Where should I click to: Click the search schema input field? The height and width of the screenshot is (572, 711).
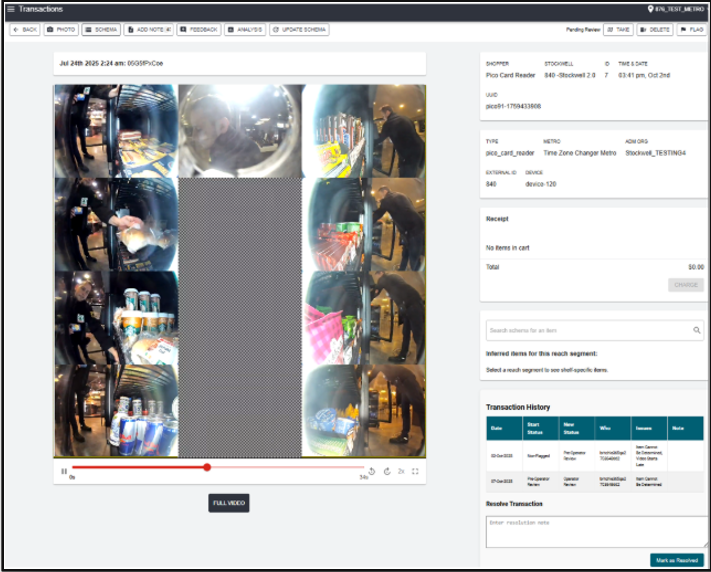(588, 329)
